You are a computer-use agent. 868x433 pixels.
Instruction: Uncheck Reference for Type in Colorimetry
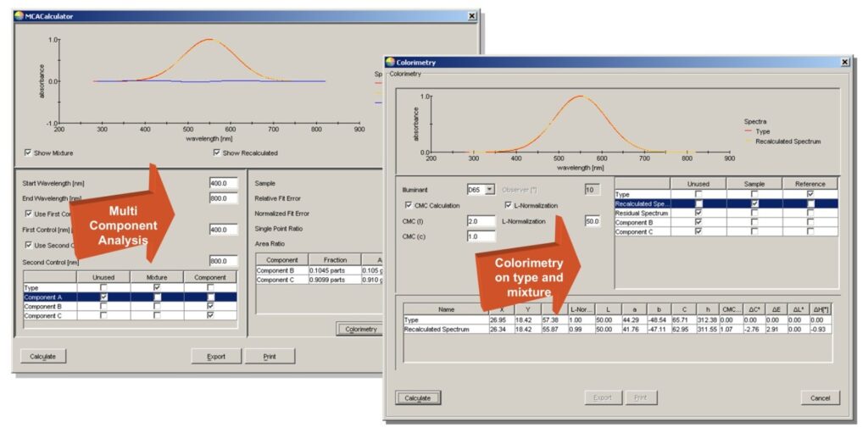pyautogui.click(x=810, y=194)
